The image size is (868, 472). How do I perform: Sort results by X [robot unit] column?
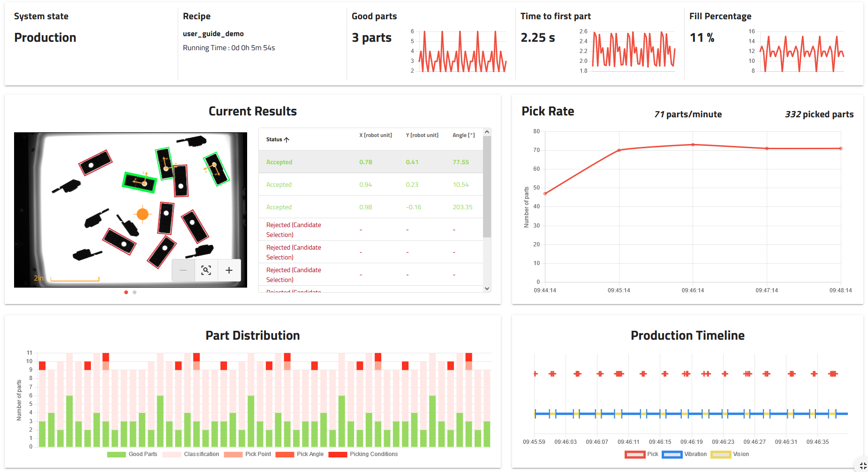tap(375, 135)
